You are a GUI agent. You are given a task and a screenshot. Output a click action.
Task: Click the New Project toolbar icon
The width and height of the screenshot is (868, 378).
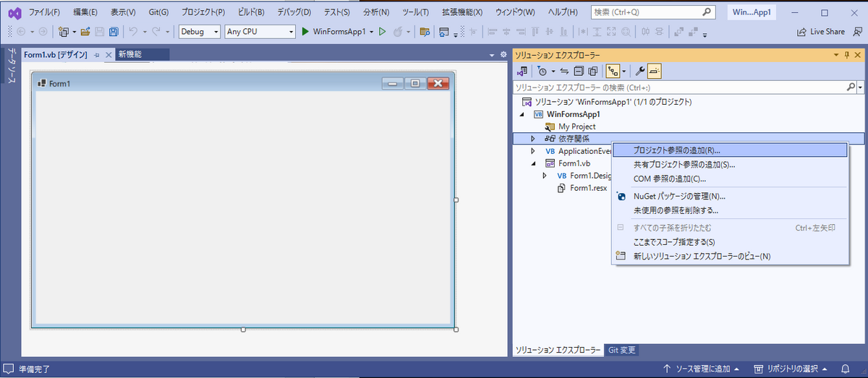click(64, 32)
